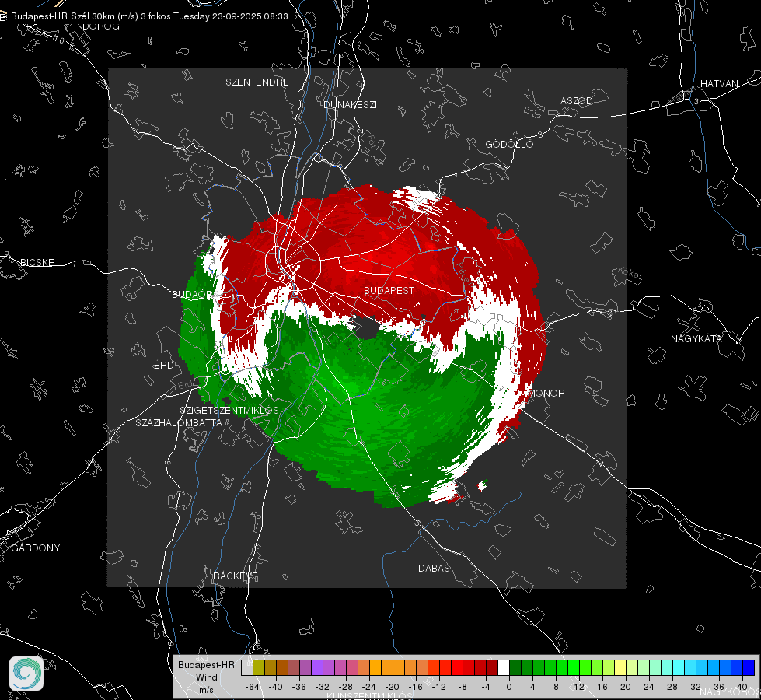Click the radar image title with timestamp 08:33
Image resolution: width=761 pixels, height=700 pixels.
pos(149,16)
